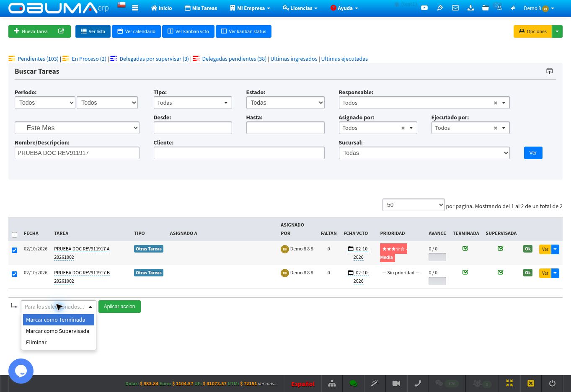Click the yellow compress arrows icon
The height and width of the screenshot is (392, 571).
[509, 383]
